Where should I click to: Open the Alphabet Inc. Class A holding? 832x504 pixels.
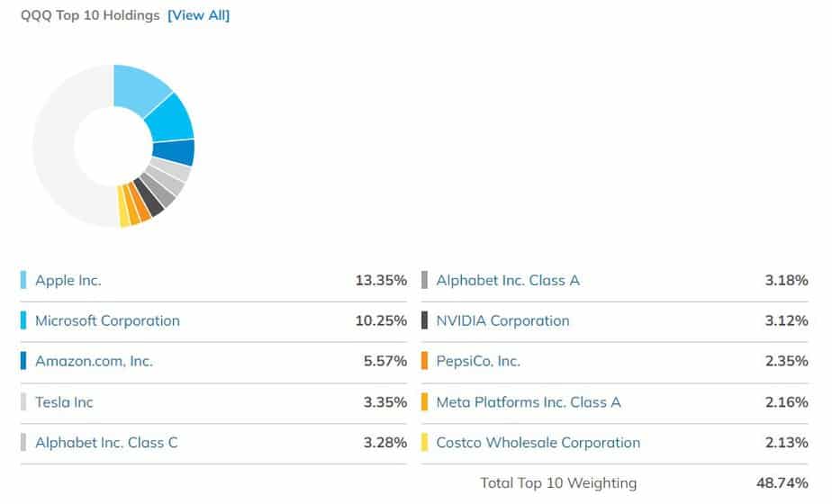[x=508, y=280]
